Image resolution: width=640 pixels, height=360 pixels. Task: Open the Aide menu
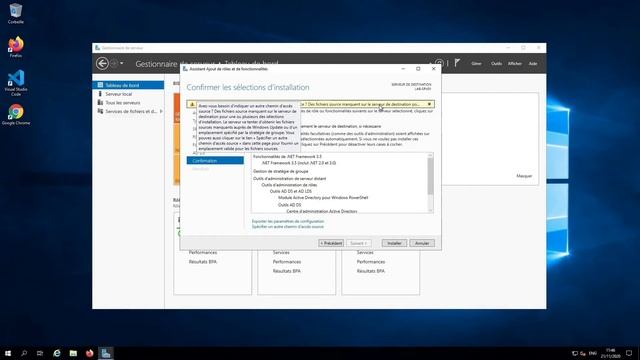(533, 64)
